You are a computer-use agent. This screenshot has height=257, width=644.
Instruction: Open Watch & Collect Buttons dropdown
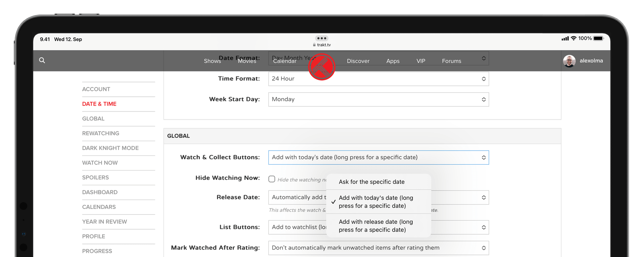tap(379, 157)
